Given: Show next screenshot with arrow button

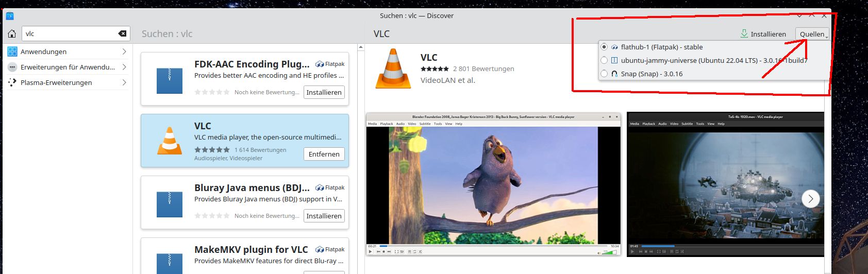Looking at the screenshot, I should tap(811, 198).
